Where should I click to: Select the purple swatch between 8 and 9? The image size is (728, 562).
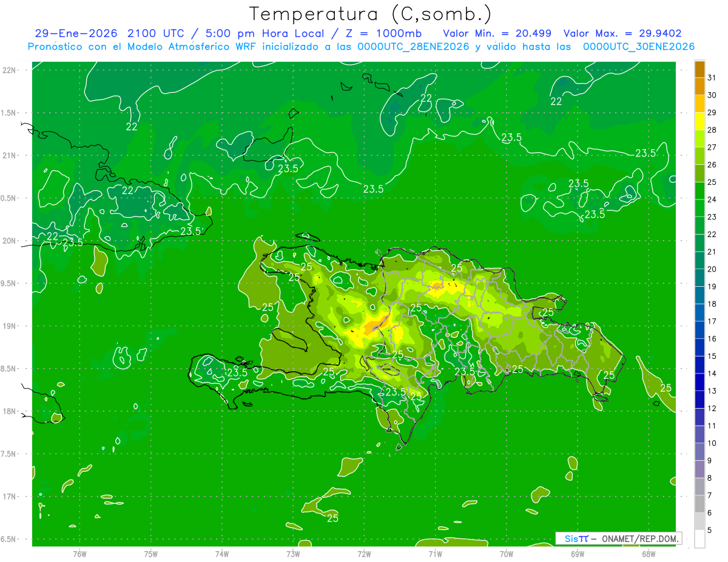(699, 469)
